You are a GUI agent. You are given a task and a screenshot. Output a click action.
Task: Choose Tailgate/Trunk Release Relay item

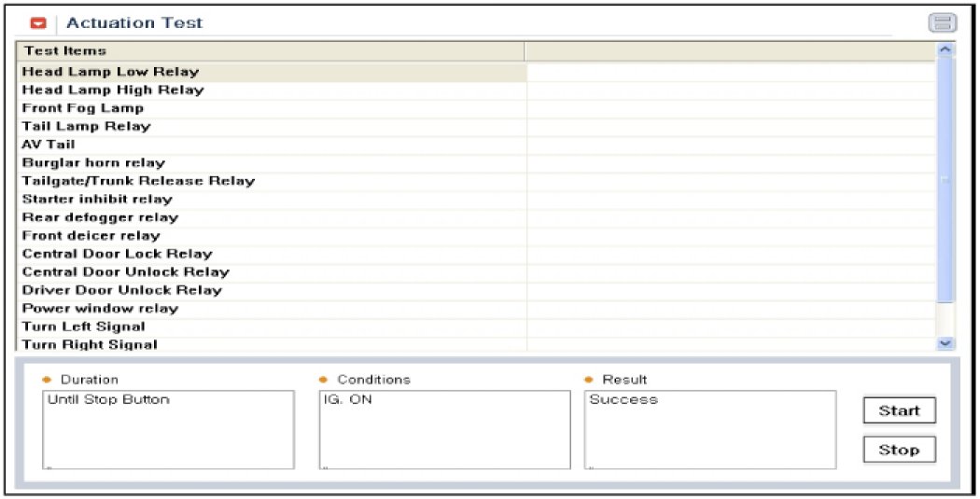[138, 181]
